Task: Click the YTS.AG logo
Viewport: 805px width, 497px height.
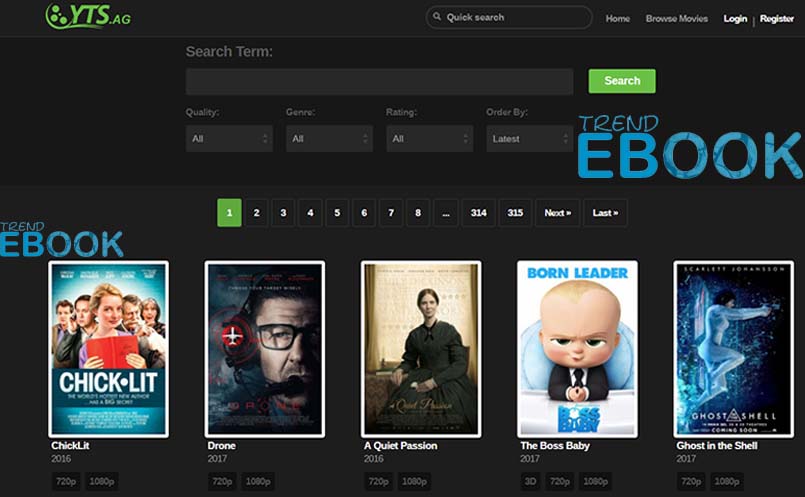Action: pyautogui.click(x=88, y=16)
